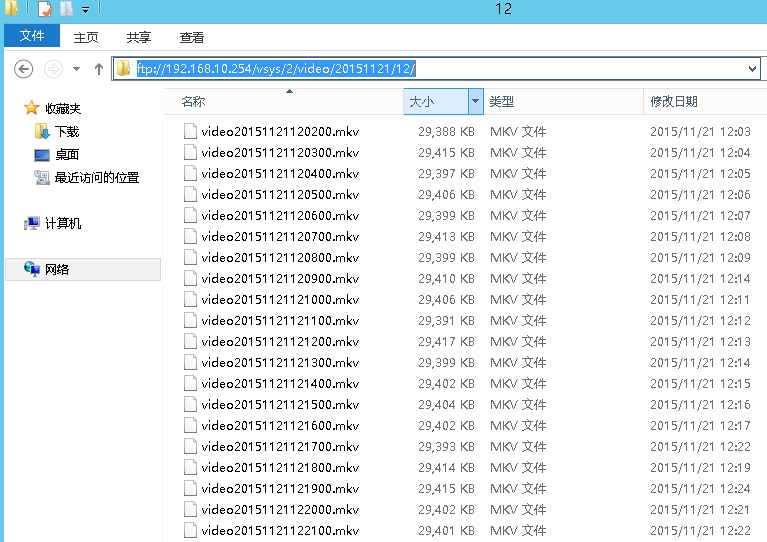Open the 查看 ribbon tab
This screenshot has height=542, width=767.
pos(191,37)
